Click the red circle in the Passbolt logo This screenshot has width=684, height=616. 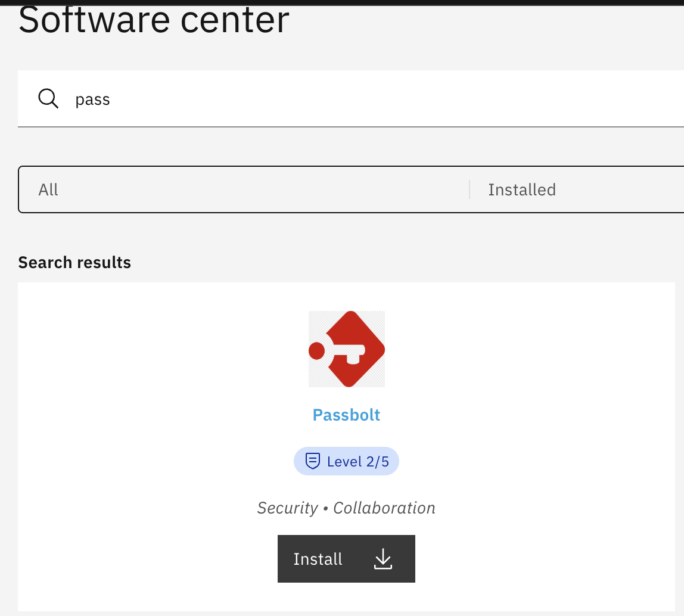(317, 351)
